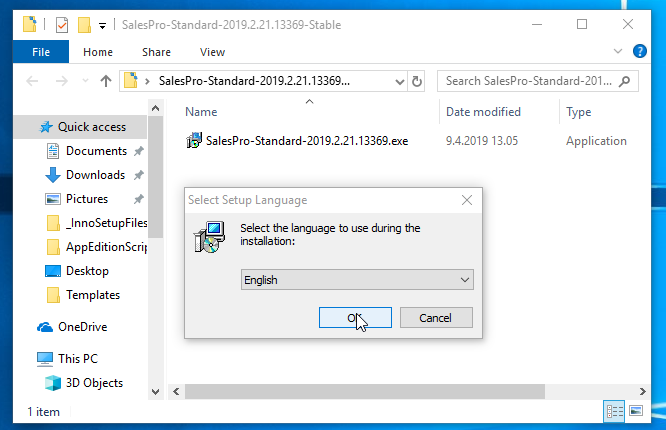Click horizontal scrollbar right arrow

642,391
